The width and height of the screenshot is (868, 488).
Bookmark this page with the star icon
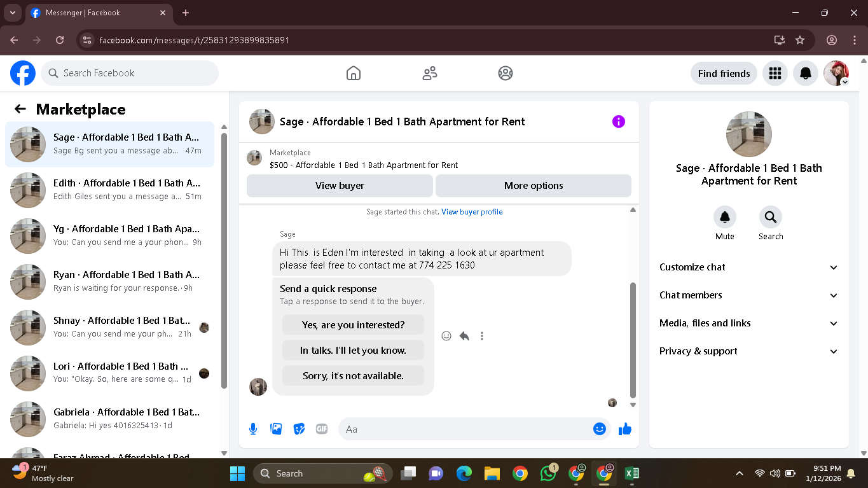pyautogui.click(x=800, y=40)
